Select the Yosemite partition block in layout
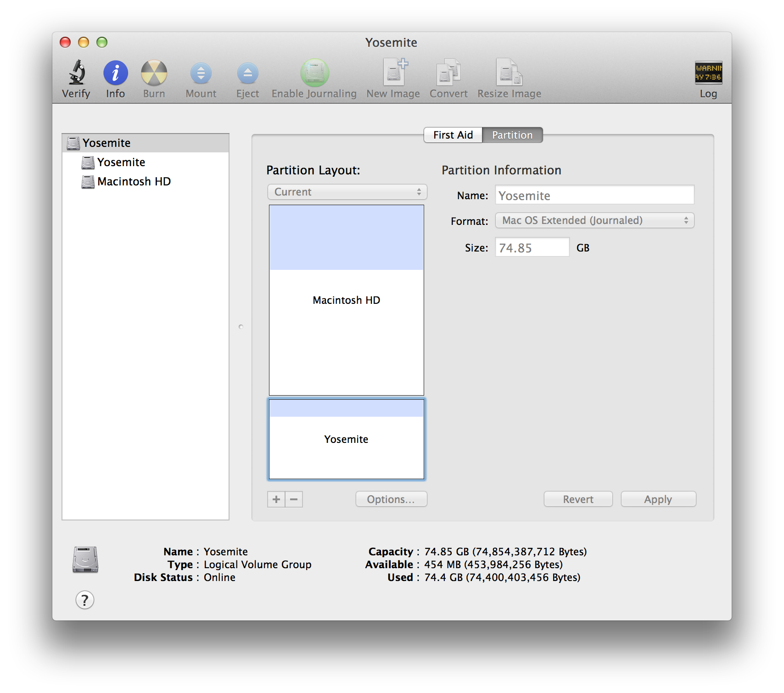The width and height of the screenshot is (784, 693). pos(347,439)
